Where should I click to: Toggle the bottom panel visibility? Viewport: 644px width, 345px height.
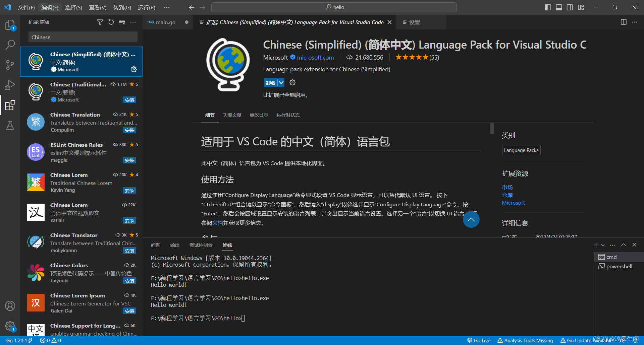(559, 7)
